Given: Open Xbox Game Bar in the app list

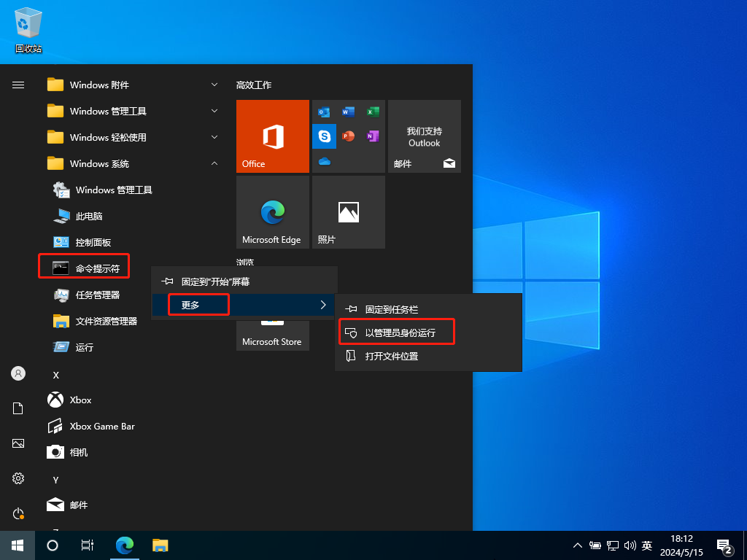Looking at the screenshot, I should (102, 426).
